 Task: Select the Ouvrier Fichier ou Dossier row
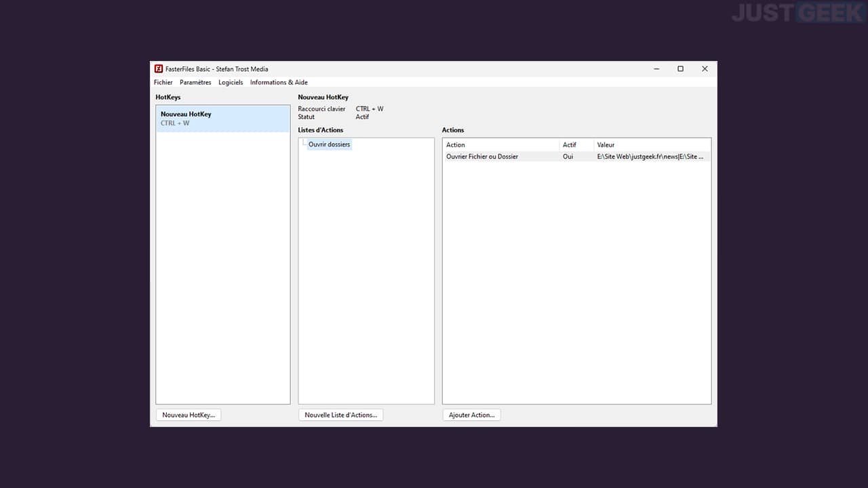tap(576, 157)
